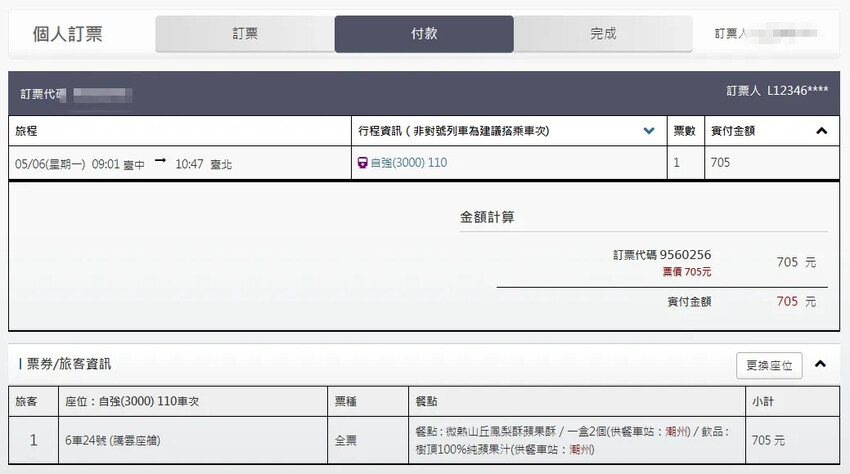This screenshot has width=850, height=474.
Task: Click the 金額計算 heading
Action: (487, 217)
